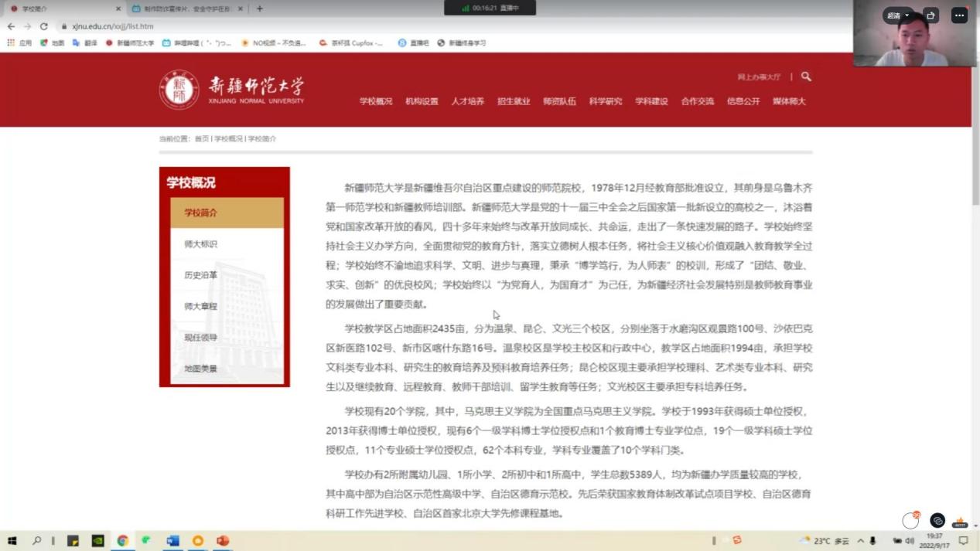Click the share icon on video overlay

pyautogui.click(x=931, y=15)
